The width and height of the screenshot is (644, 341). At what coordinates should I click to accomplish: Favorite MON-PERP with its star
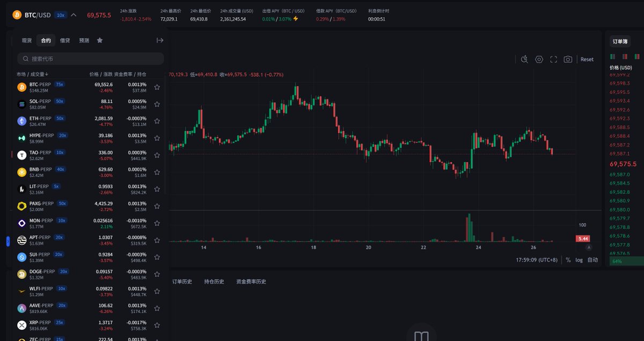(x=157, y=223)
